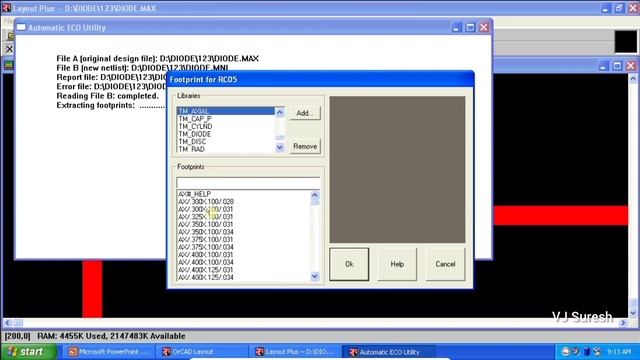Select footprint AX/.300X.100/.031
Screen dimensions: 640x360
(244, 209)
